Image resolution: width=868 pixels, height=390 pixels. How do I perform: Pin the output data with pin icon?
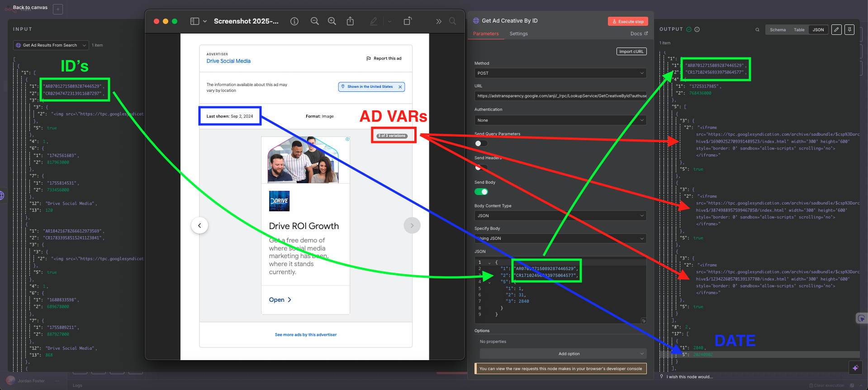click(x=849, y=30)
